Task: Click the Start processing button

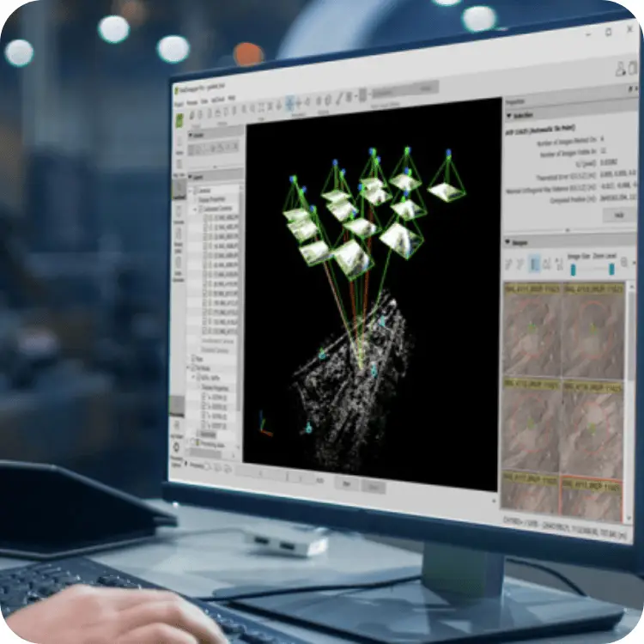Action: 346,483
